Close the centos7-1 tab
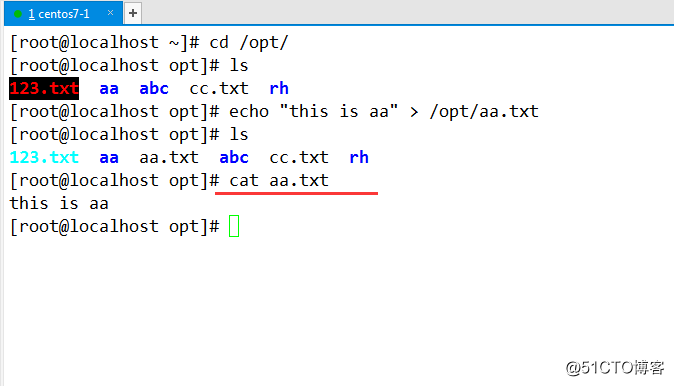Screen dimensions: 674x386 pyautogui.click(x=110, y=13)
